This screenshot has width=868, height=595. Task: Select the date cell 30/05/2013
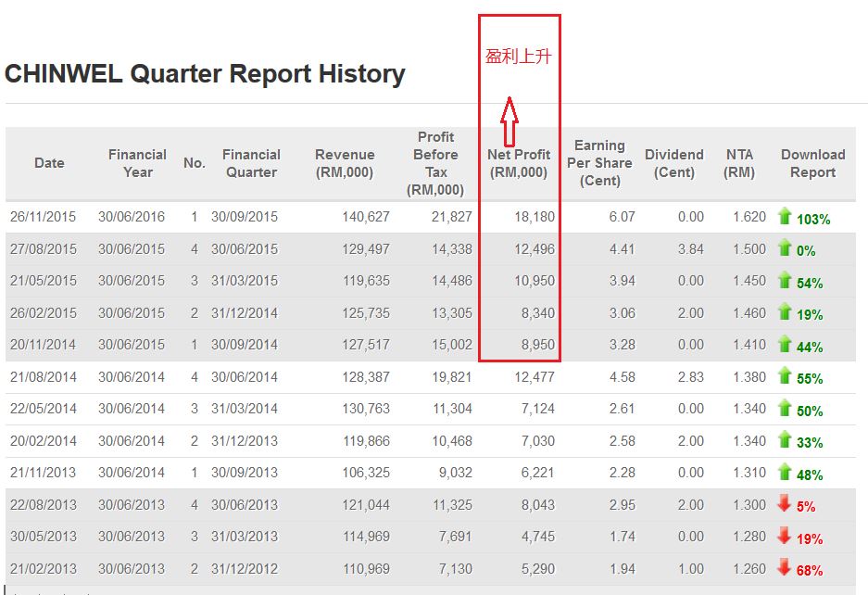click(x=43, y=537)
